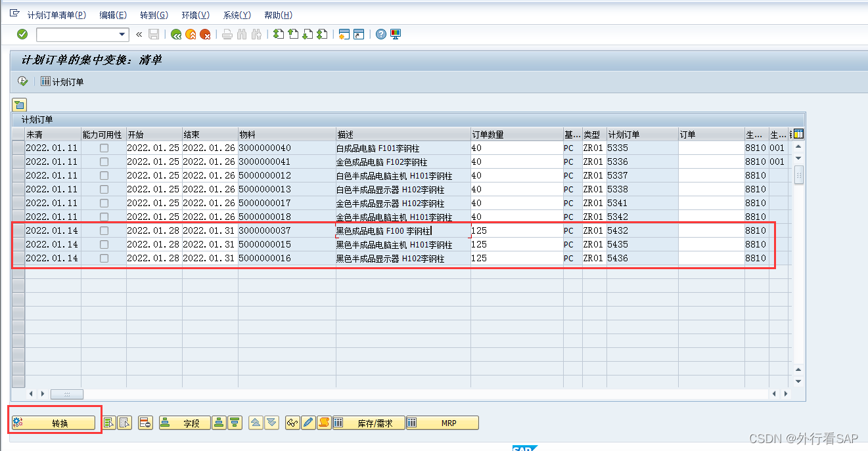Click the green Back icon
Screen dimensions: 868x451
tap(175, 34)
